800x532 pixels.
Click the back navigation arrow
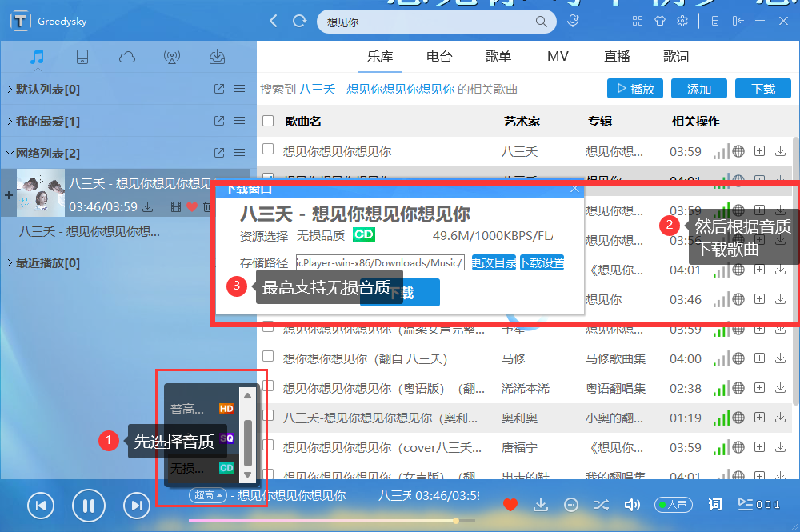(x=274, y=21)
